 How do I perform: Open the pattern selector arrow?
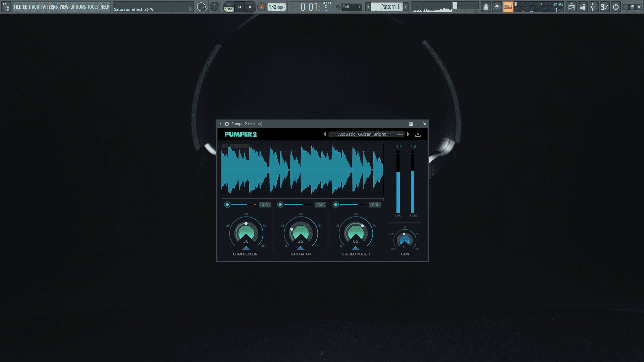368,7
